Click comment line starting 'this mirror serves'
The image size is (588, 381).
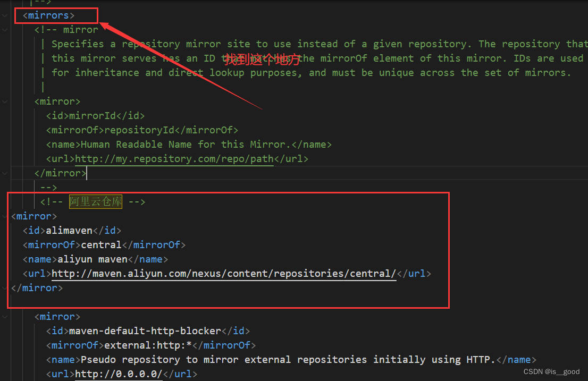(317, 58)
